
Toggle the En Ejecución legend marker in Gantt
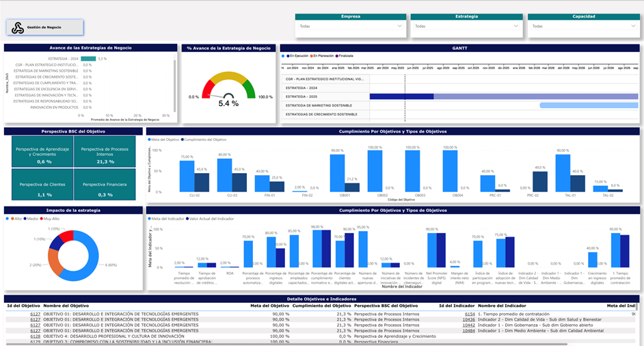287,55
